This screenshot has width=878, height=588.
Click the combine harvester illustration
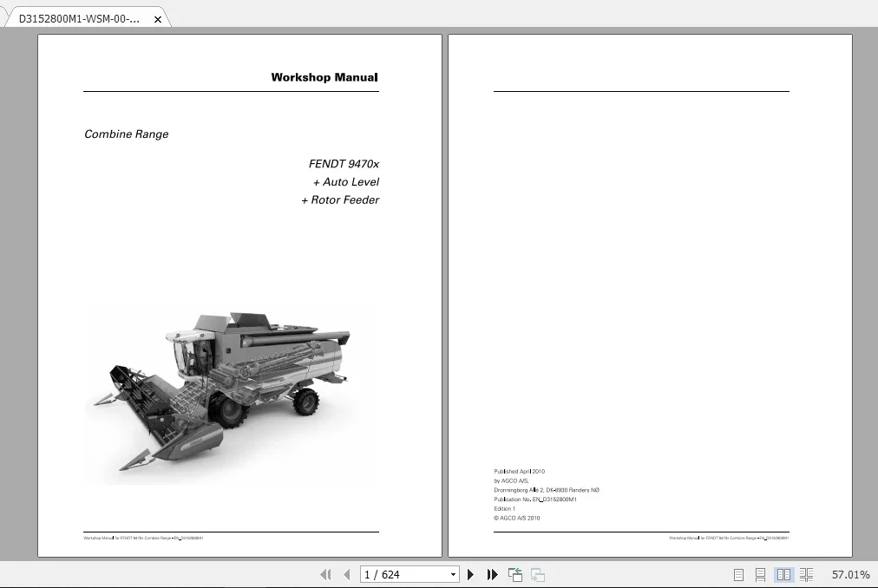click(x=228, y=393)
